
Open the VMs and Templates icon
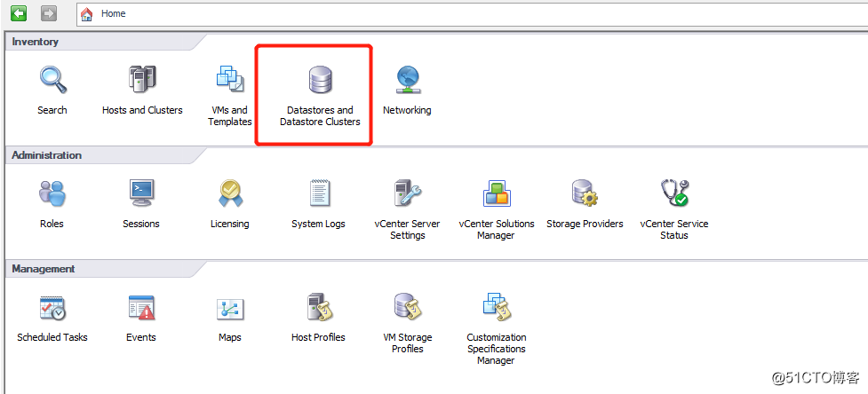click(230, 78)
